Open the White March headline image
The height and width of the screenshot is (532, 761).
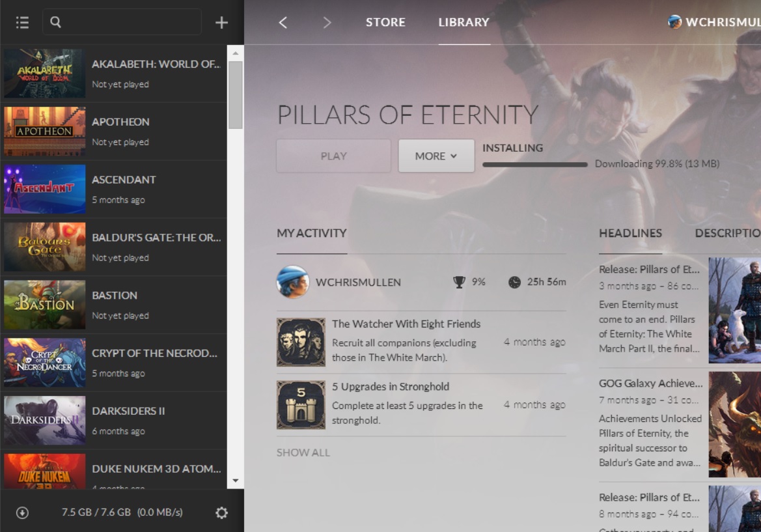[x=735, y=310]
